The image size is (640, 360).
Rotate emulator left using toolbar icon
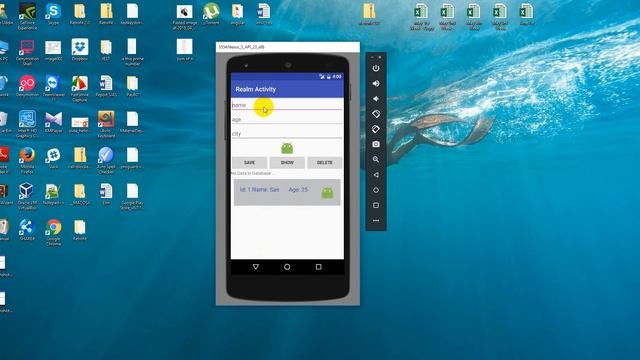click(x=376, y=114)
